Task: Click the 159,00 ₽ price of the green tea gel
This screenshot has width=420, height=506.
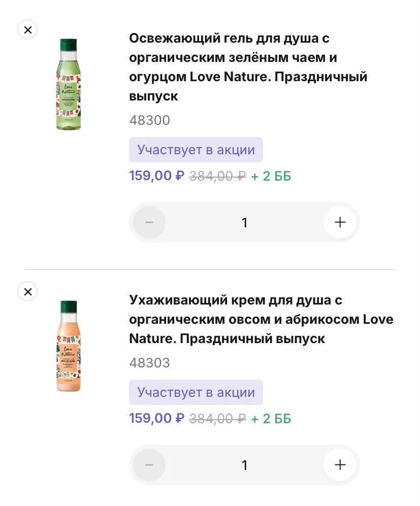Action: coord(156,176)
